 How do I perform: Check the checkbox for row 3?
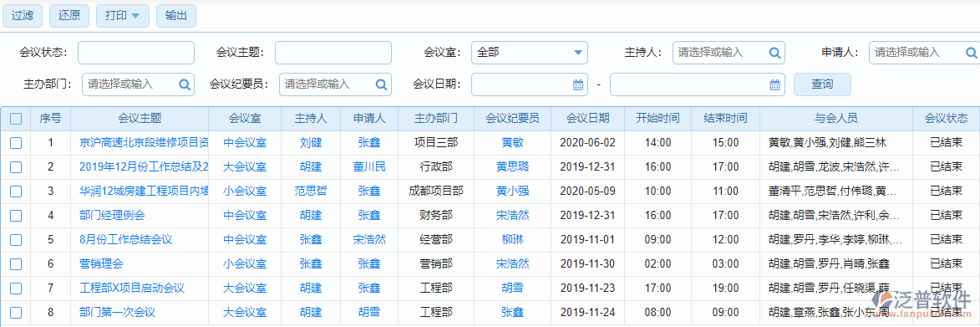(x=16, y=192)
